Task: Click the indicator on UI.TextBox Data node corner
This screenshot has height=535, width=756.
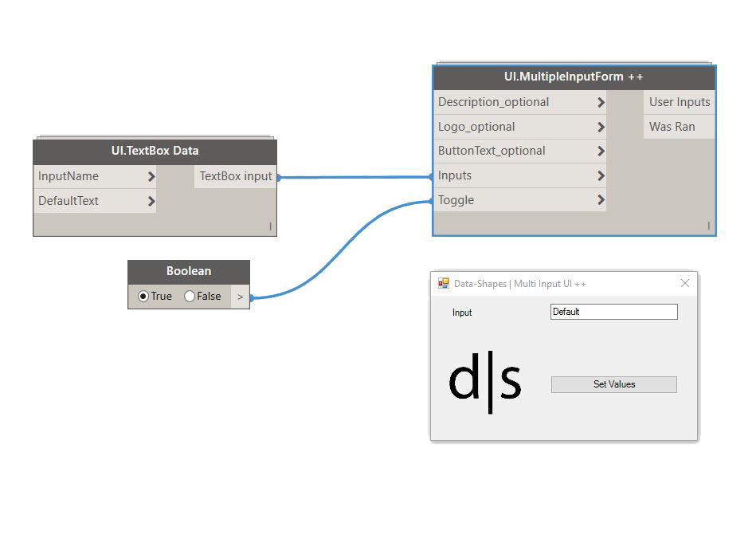Action: 270,227
